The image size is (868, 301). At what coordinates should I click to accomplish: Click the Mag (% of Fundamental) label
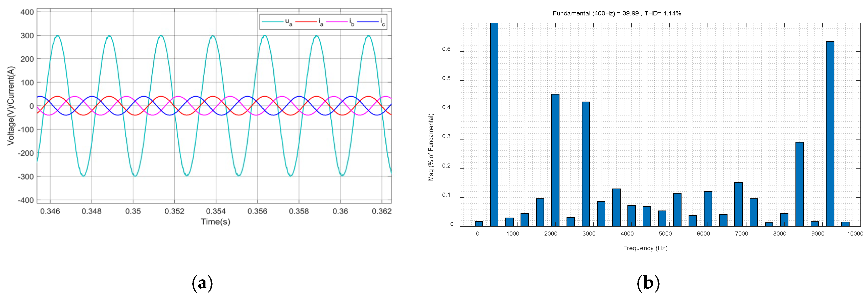pos(431,147)
